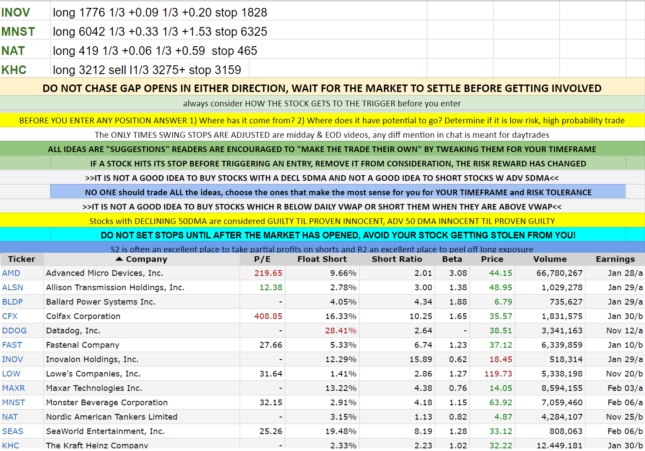Click the 'ONLY TIMES SWING STOPS' row
Viewport: 645px width, 451px height.
(x=322, y=135)
